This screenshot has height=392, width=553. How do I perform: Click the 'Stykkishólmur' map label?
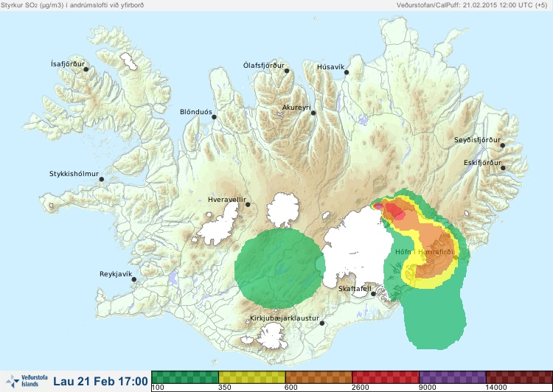coord(74,174)
